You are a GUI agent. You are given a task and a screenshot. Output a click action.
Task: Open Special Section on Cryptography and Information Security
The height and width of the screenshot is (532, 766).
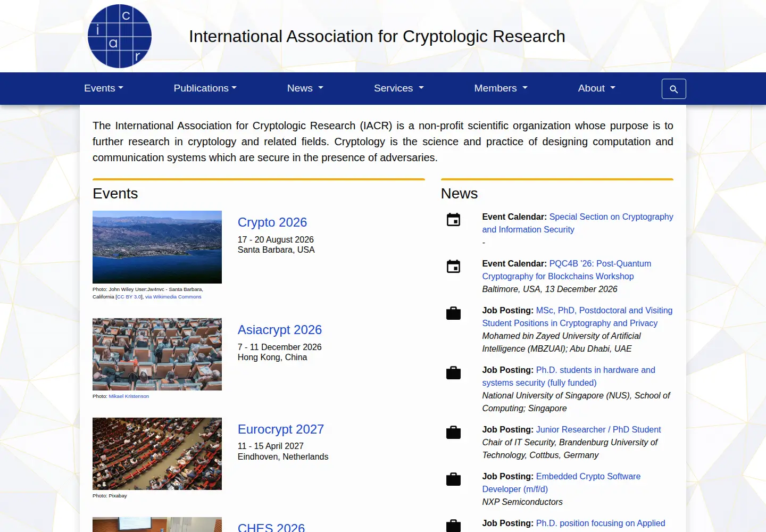[578, 223]
